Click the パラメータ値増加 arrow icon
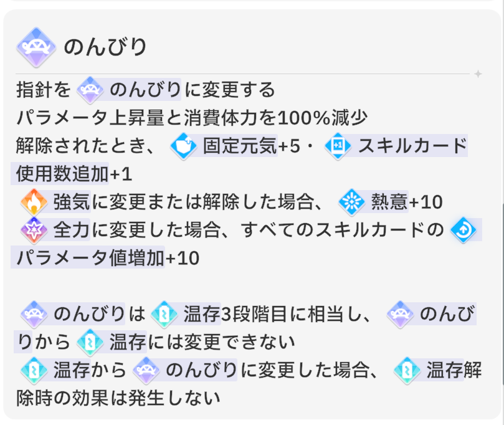Image resolution: width=504 pixels, height=425 pixels. (464, 230)
